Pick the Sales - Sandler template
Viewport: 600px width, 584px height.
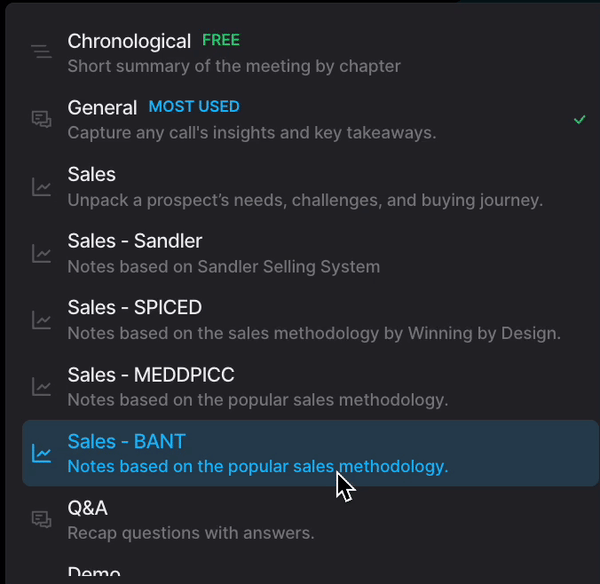point(135,241)
